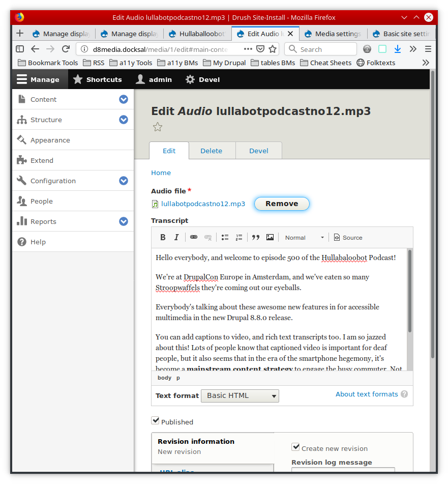Insert a numbered list in the Transcript
448x484 pixels.
point(239,237)
